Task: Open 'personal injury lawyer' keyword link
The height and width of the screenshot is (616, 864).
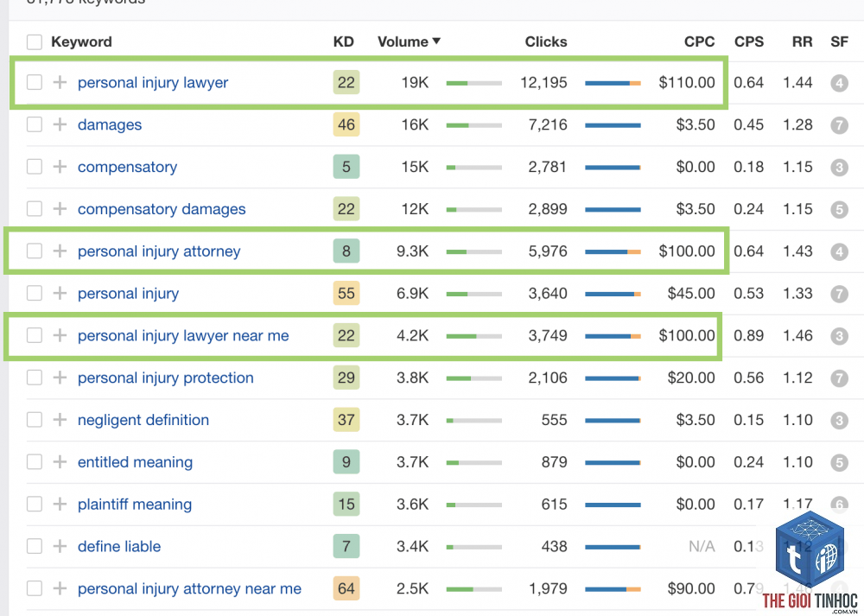Action: point(153,83)
